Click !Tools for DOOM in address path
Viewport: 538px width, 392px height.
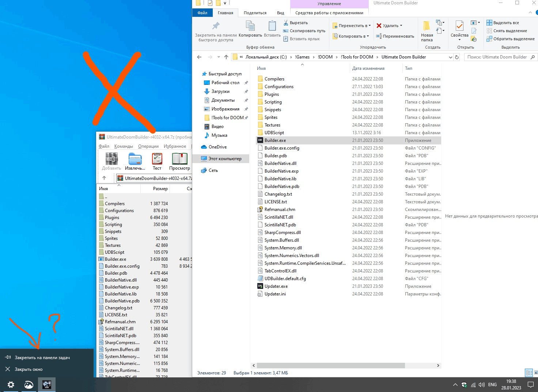[357, 57]
